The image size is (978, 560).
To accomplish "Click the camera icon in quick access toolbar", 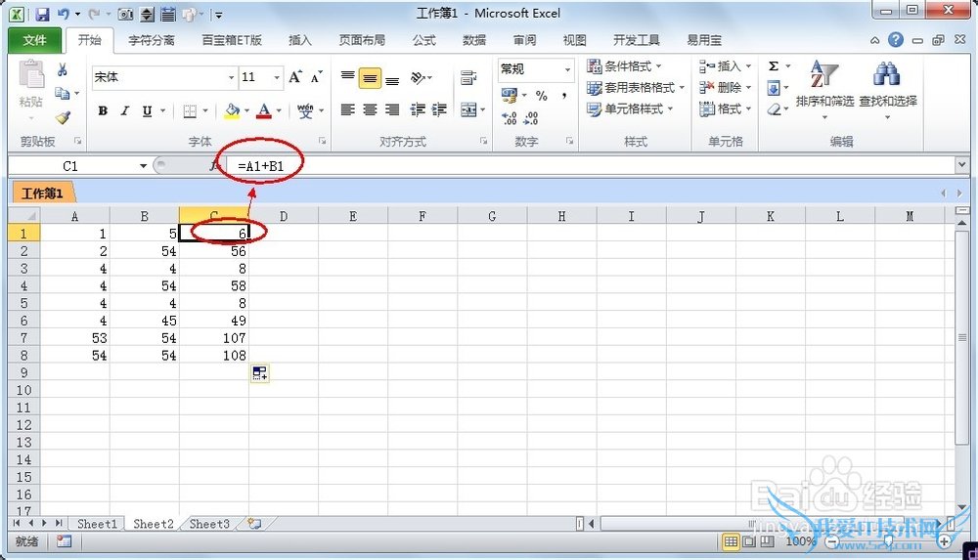I will click(125, 14).
